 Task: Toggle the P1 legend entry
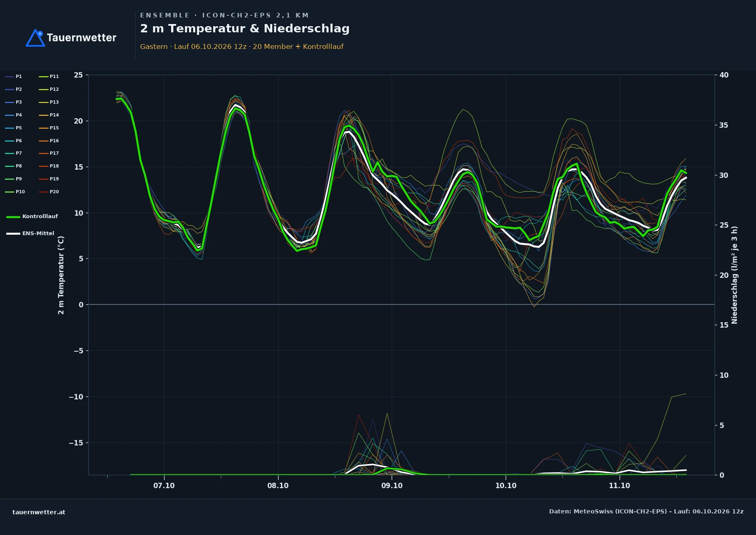14,76
